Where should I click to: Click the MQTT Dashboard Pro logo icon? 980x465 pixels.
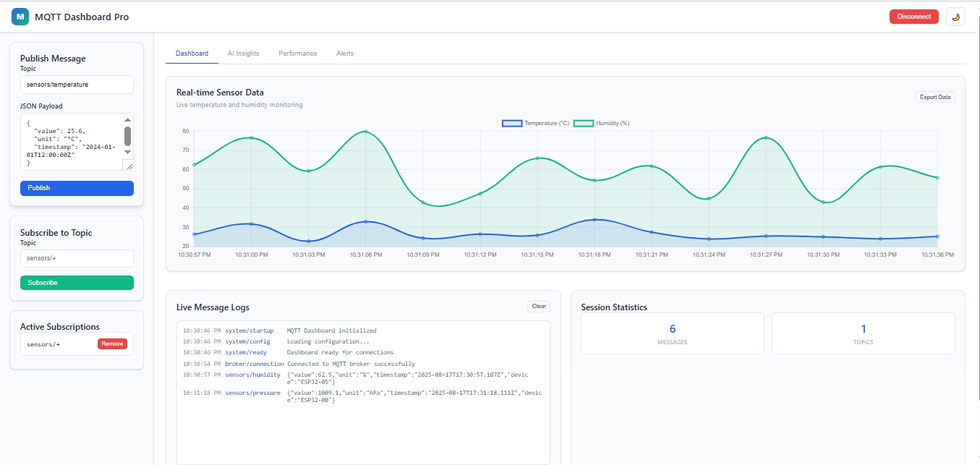tap(20, 17)
